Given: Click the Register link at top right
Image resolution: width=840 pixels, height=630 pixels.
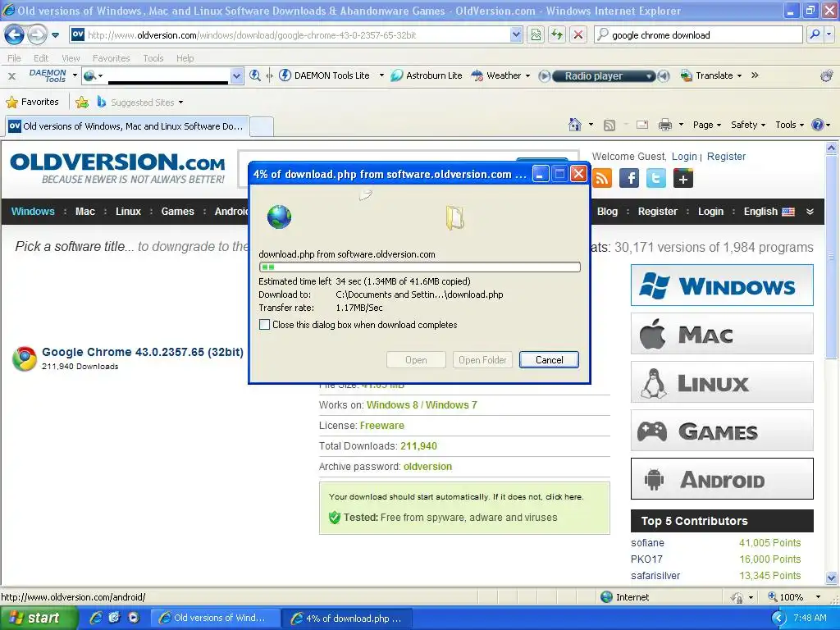Looking at the screenshot, I should tap(727, 157).
